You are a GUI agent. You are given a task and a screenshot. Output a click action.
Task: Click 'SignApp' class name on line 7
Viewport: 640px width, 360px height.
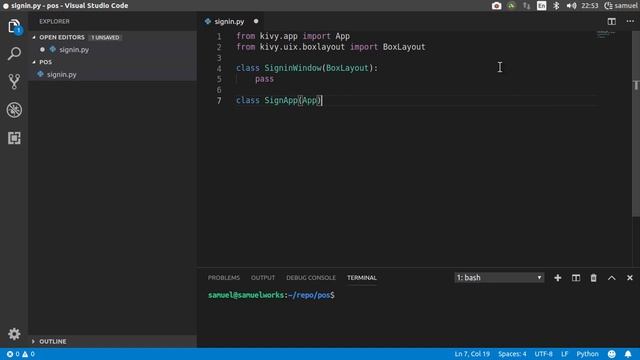tap(281, 100)
